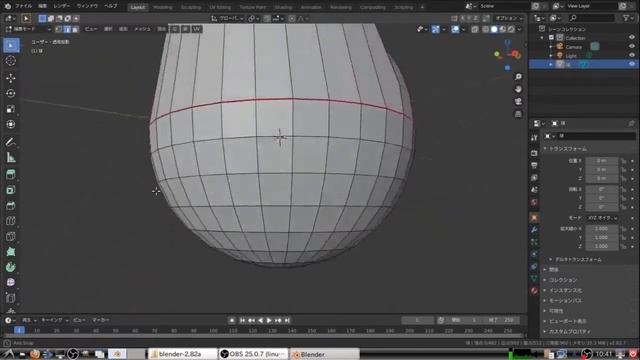This screenshot has width=640, height=360.
Task: Select the Inset Faces tool
Action: tap(11, 190)
